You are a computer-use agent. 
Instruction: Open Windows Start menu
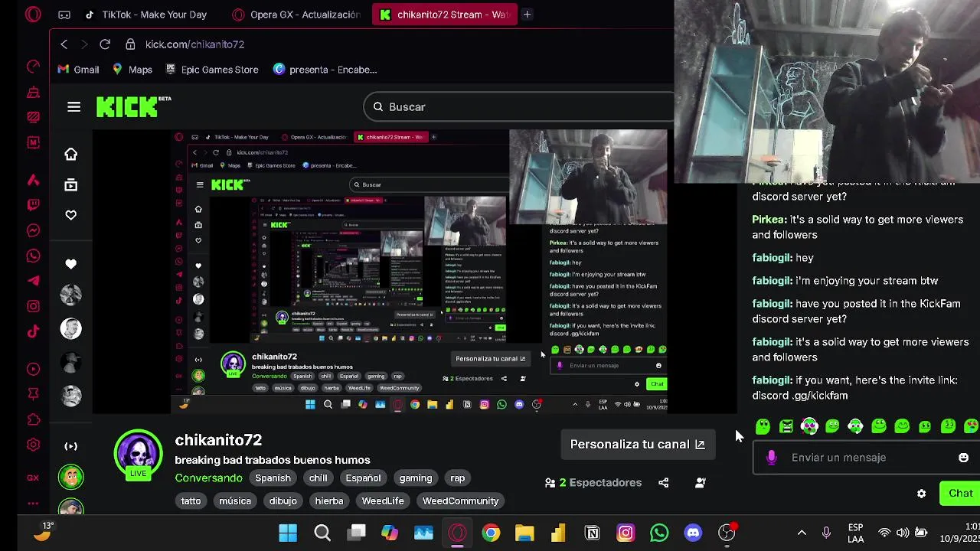pos(288,533)
